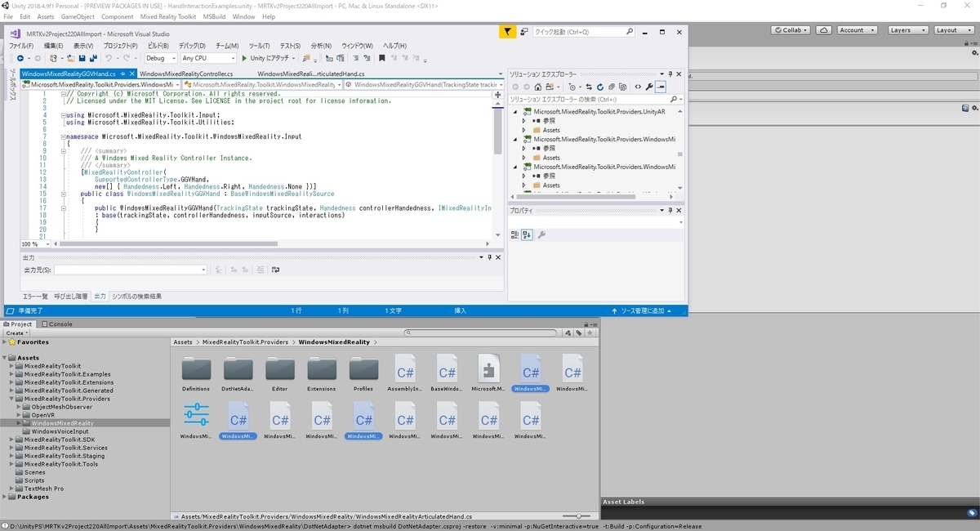This screenshot has height=531, width=980.
Task: Open Unity's Mixed Reality Toolkit menu
Action: coord(168,16)
